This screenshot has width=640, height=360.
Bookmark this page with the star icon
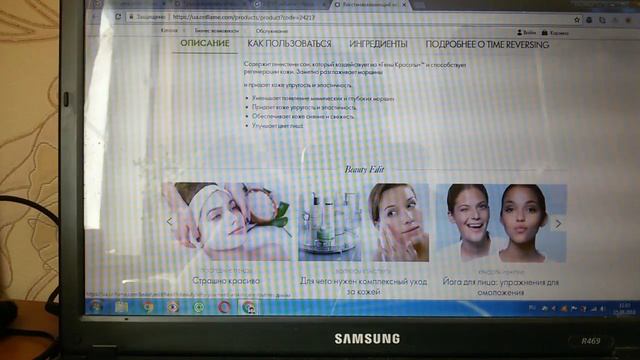577,20
